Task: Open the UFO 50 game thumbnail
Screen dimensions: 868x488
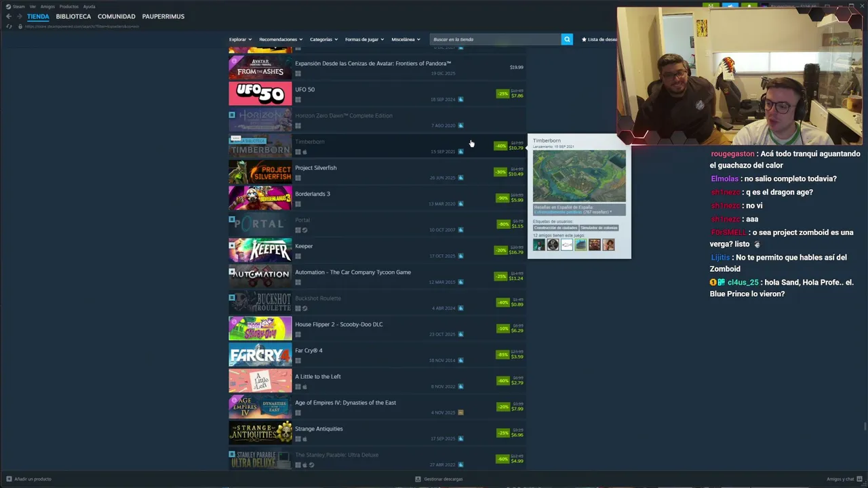Action: point(260,94)
